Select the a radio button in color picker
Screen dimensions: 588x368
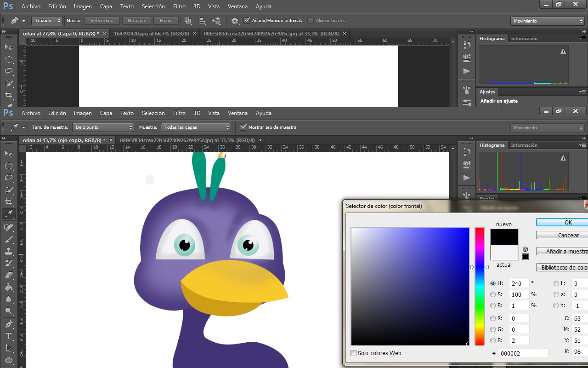[556, 294]
